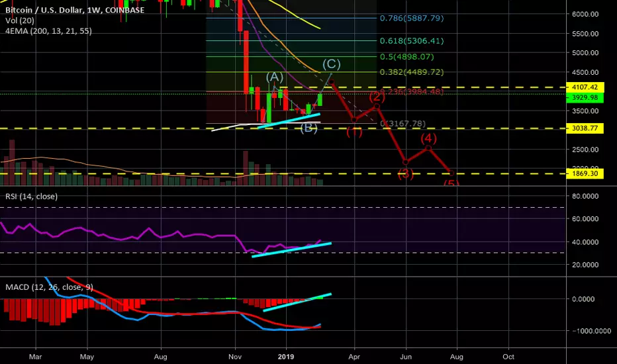The height and width of the screenshot is (364, 617).
Task: Click the 20.0000 RSI scale value
Action: pos(585,265)
